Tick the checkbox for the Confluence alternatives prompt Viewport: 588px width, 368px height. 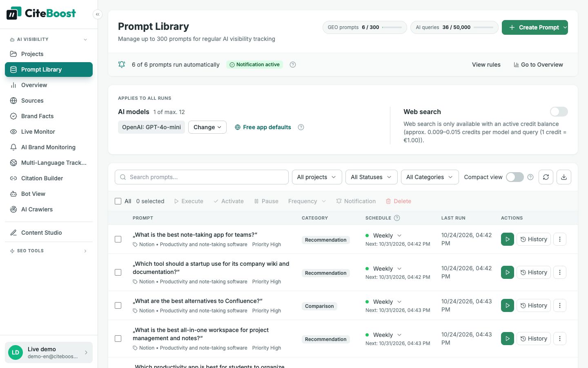pos(118,305)
